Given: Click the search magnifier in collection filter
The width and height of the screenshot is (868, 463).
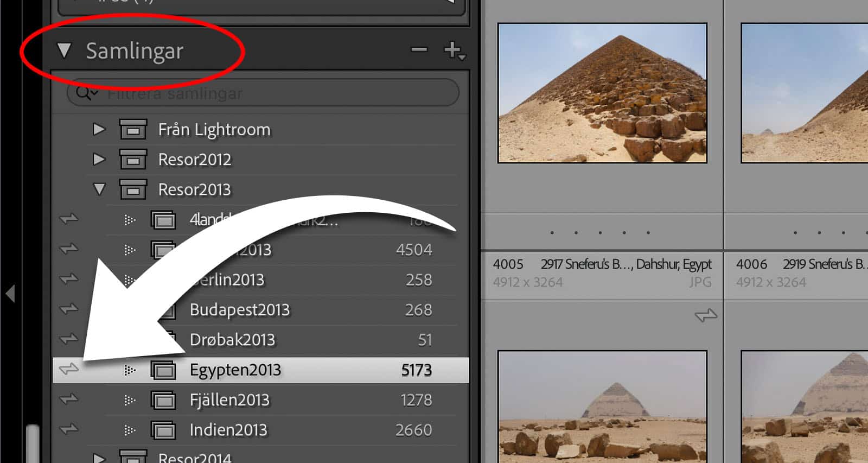Looking at the screenshot, I should [x=84, y=93].
